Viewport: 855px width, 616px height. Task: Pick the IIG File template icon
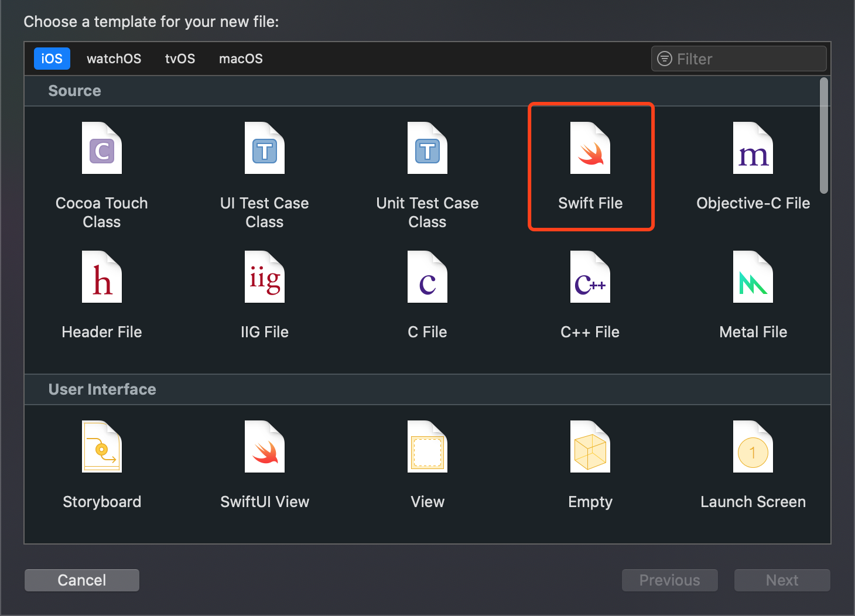[265, 277]
